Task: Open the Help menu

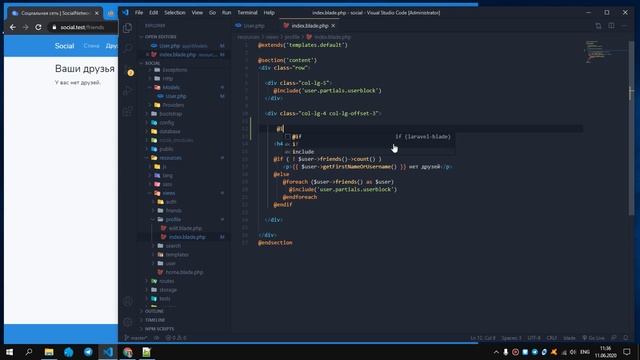Action: pos(269,13)
